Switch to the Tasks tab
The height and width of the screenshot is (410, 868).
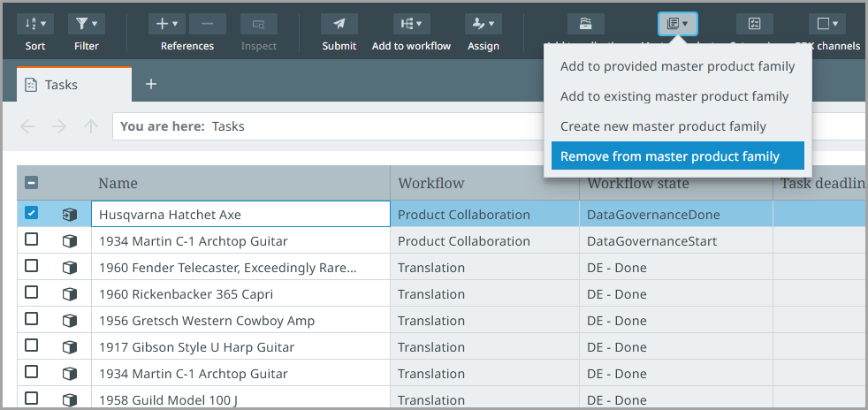tap(62, 85)
